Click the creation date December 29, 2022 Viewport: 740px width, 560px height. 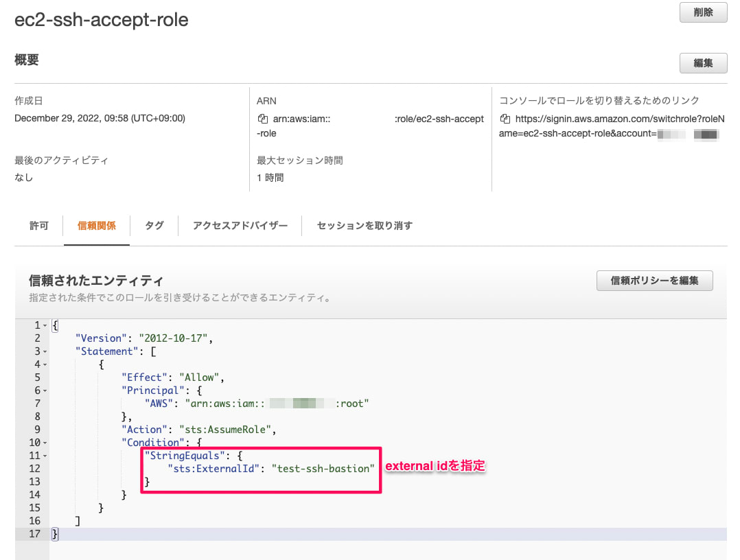pos(100,119)
